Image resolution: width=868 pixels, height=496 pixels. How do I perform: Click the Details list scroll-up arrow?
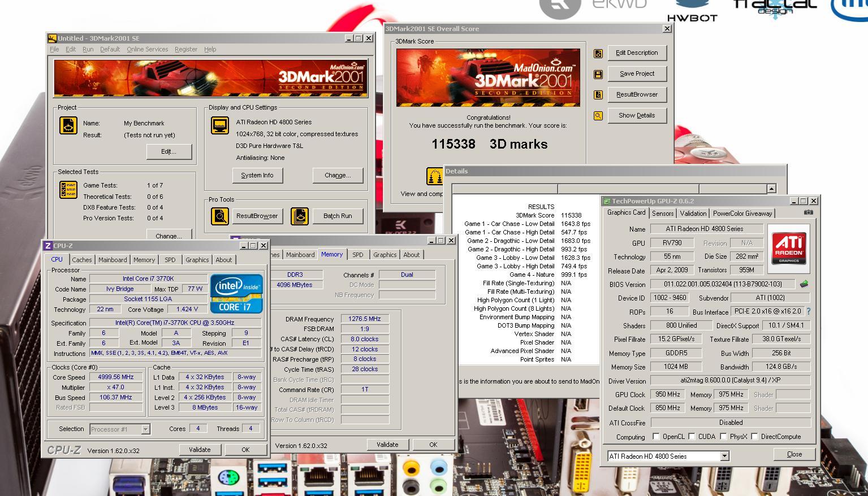pos(771,189)
